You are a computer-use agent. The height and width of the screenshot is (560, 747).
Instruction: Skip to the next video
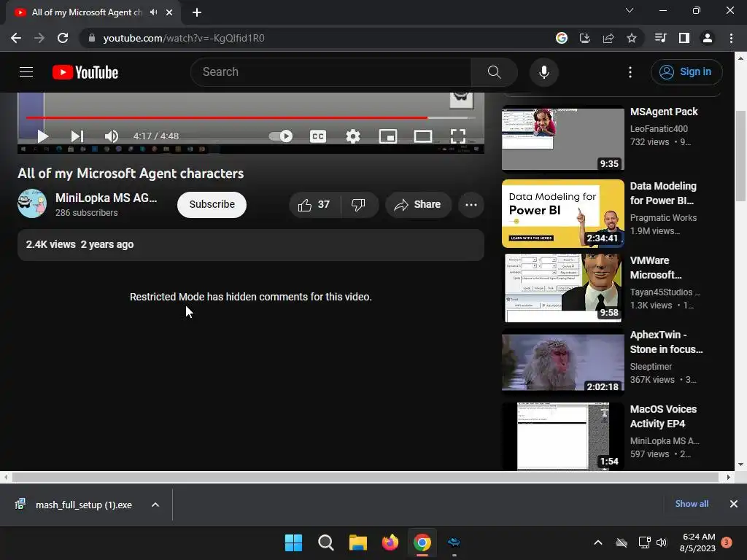[x=77, y=136]
